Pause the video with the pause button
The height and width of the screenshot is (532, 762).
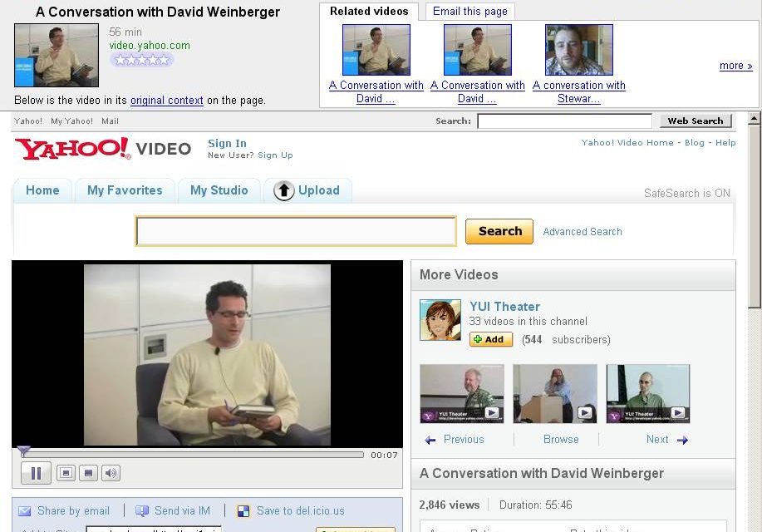point(36,473)
